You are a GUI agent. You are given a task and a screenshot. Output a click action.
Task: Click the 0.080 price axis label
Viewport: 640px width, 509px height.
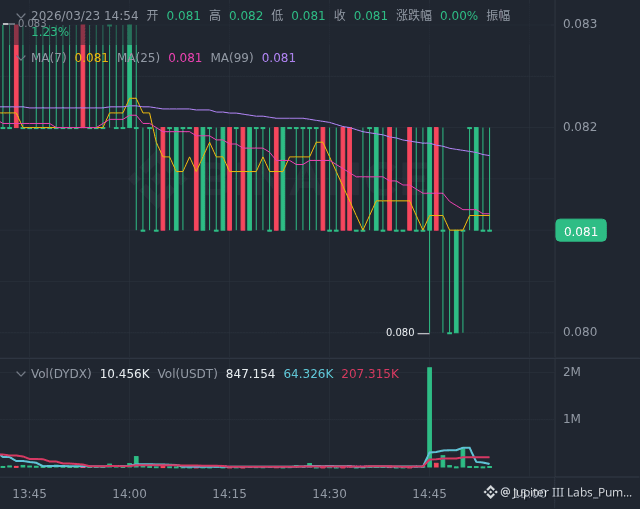tap(580, 331)
